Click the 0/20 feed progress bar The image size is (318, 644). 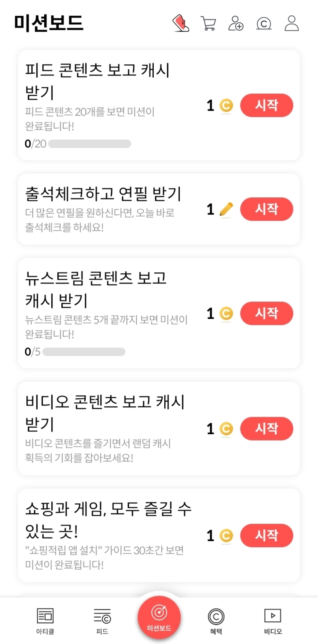click(x=90, y=144)
